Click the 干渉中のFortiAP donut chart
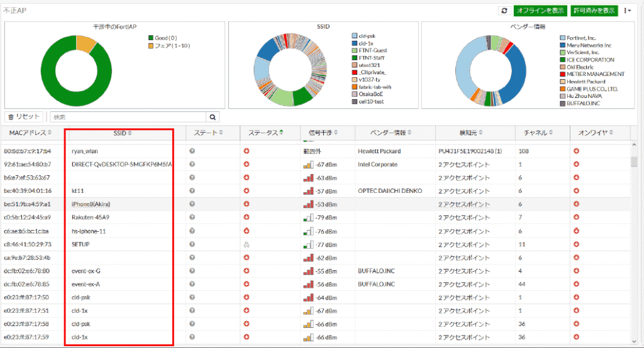644x348 pixels. coord(76,70)
